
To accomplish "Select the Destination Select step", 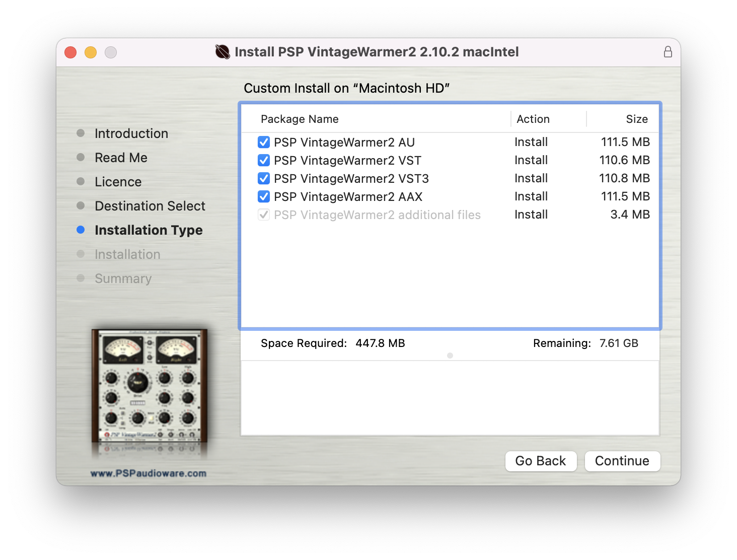I will tap(150, 206).
